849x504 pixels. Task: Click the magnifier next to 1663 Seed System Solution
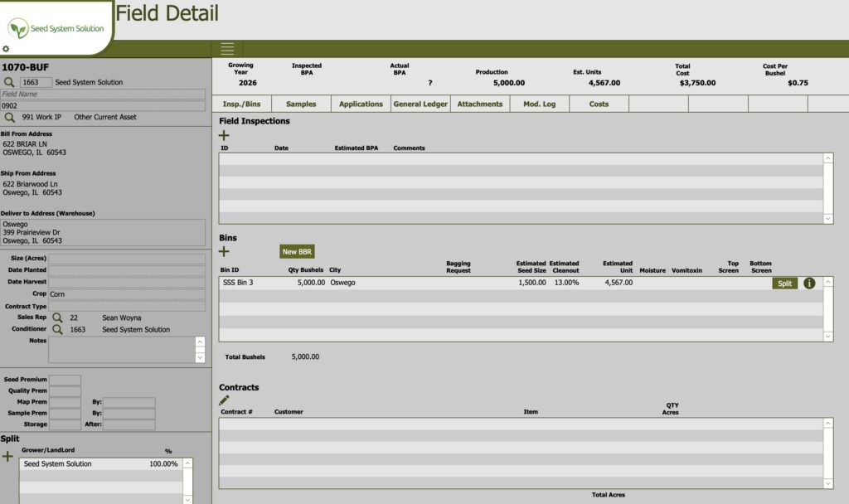(x=9, y=82)
